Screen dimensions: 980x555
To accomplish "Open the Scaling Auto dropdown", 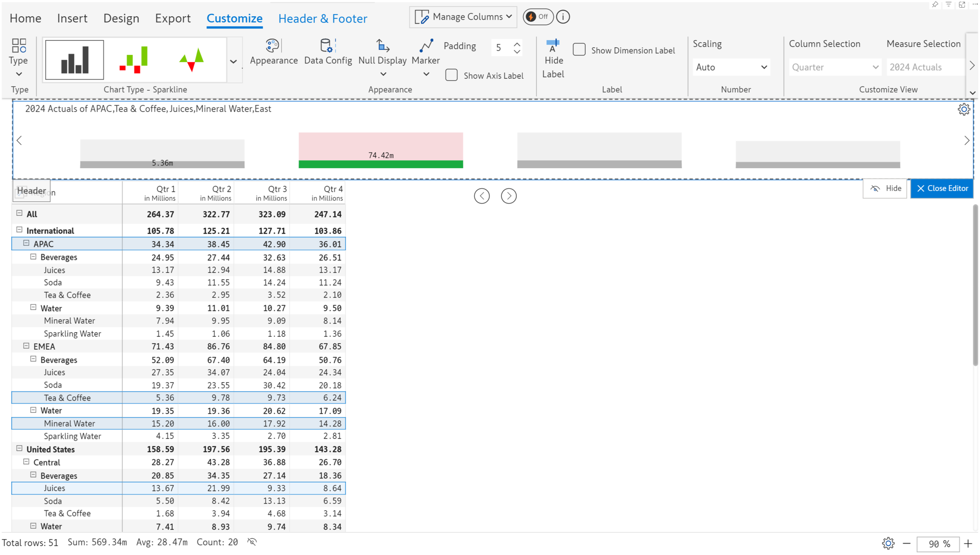I will [731, 67].
